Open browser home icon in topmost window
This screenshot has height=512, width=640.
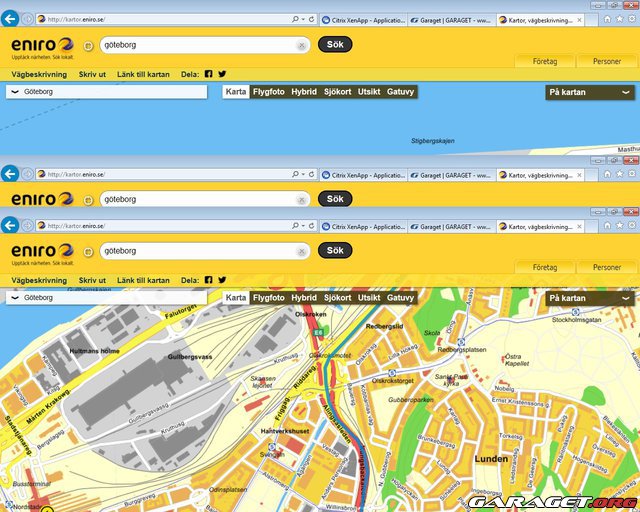[x=608, y=19]
